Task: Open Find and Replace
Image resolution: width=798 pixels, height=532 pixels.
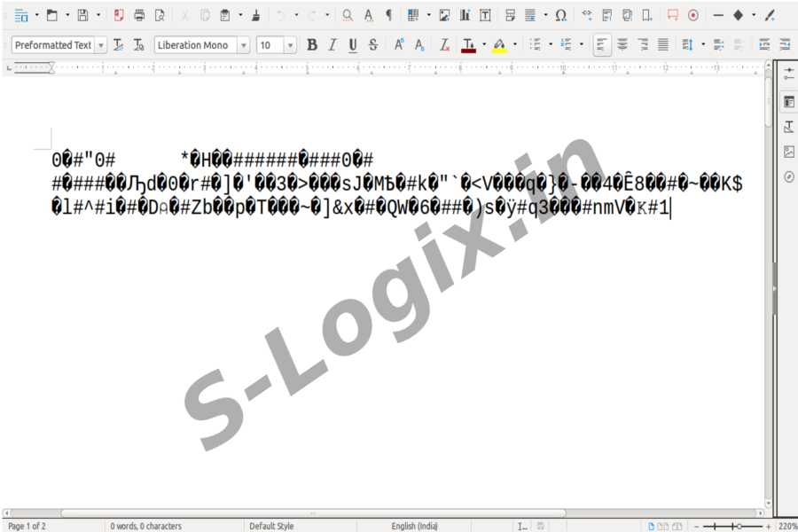Action: (348, 15)
